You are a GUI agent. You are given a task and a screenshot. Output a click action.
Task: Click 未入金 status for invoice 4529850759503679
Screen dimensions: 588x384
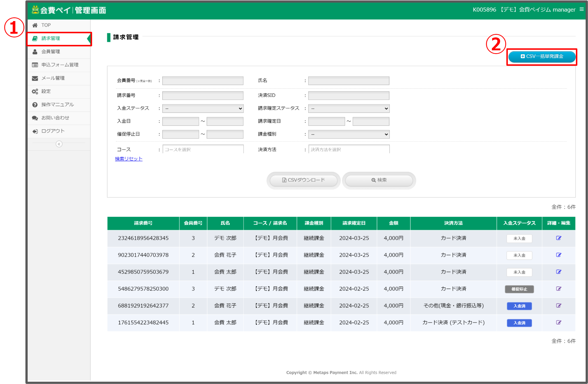pyautogui.click(x=519, y=272)
